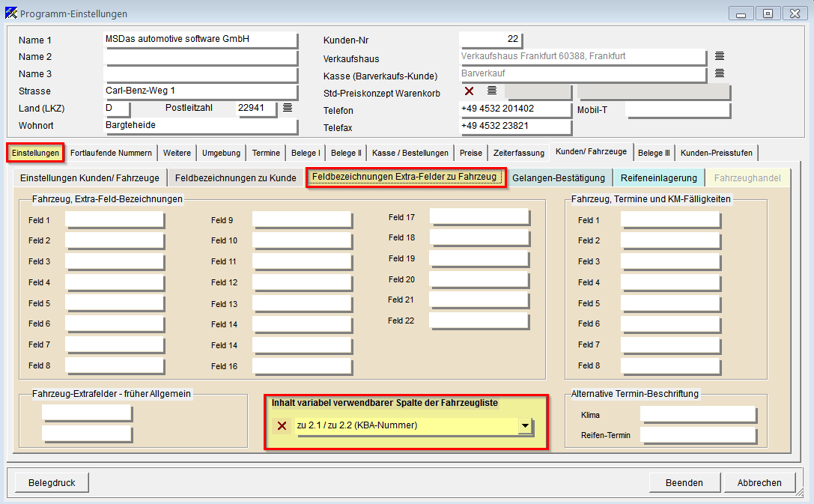Maximize the Programm-Einstellungen window
Viewport: 814px width, 504px height.
[x=768, y=13]
